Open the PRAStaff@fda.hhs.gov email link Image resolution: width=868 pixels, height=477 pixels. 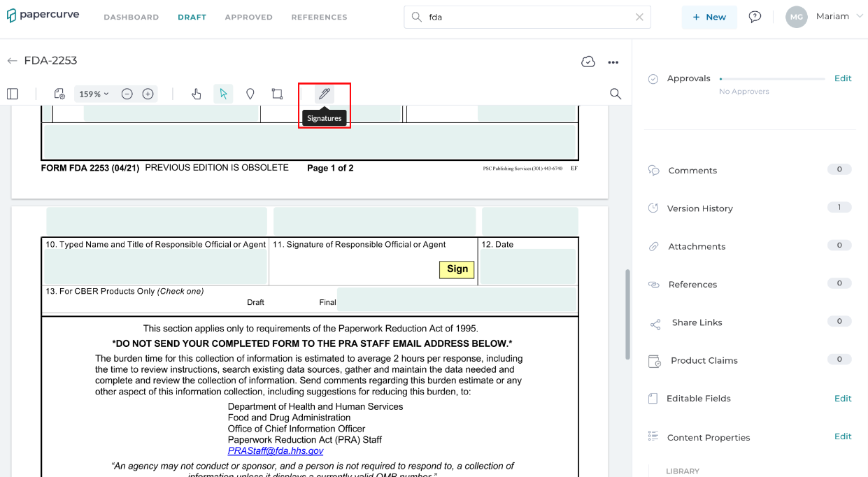pos(276,451)
